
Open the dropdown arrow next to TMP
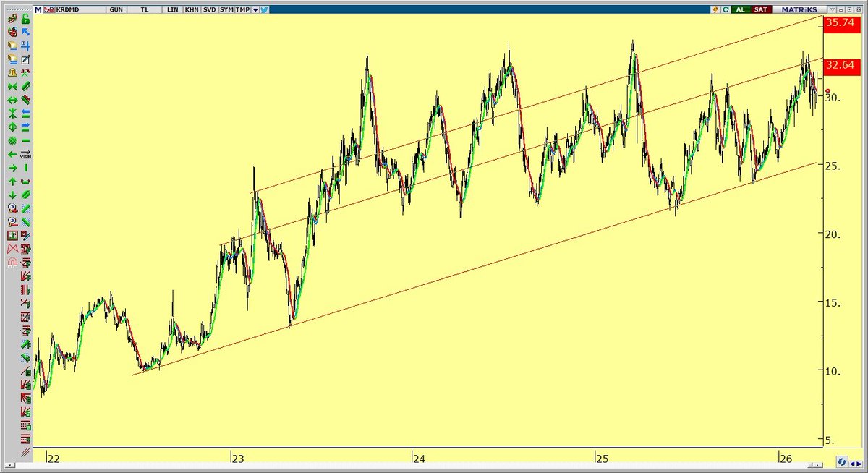[x=255, y=9]
